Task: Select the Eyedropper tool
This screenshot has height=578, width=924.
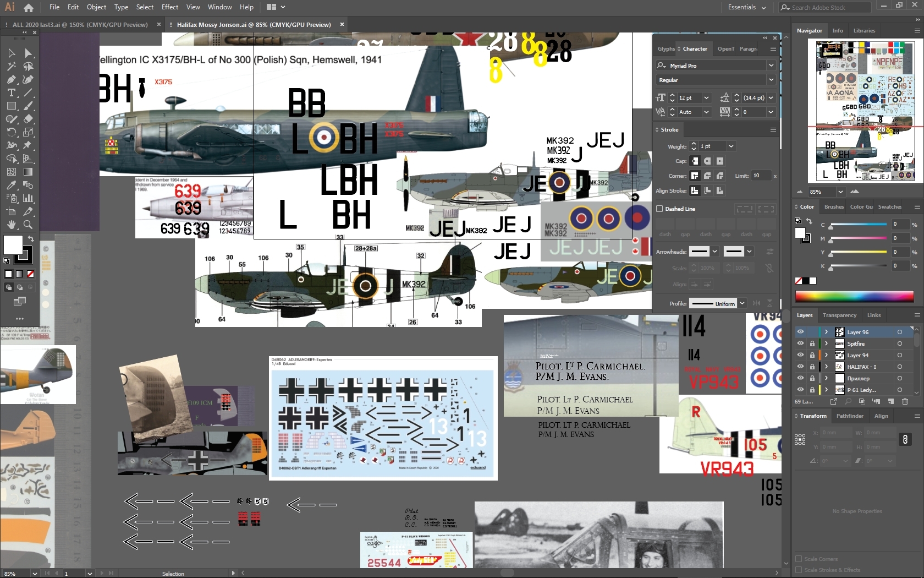Action: 12,185
